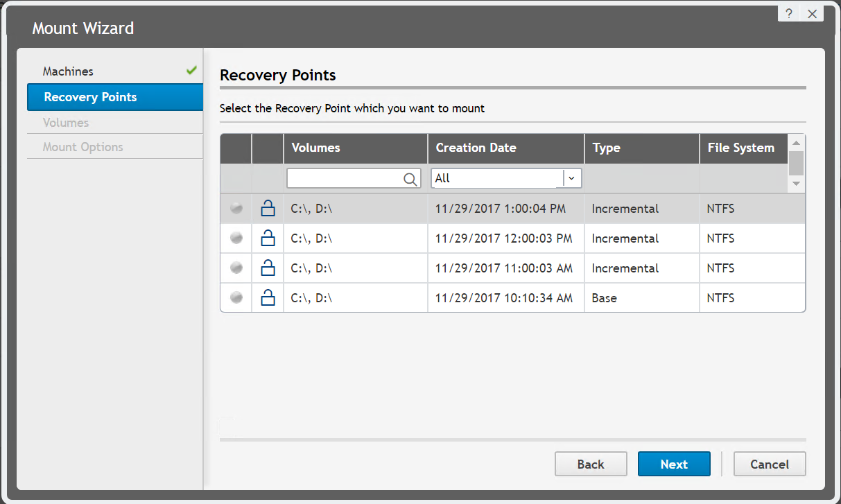Cancel the Mount Wizard
841x504 pixels.
tap(770, 464)
